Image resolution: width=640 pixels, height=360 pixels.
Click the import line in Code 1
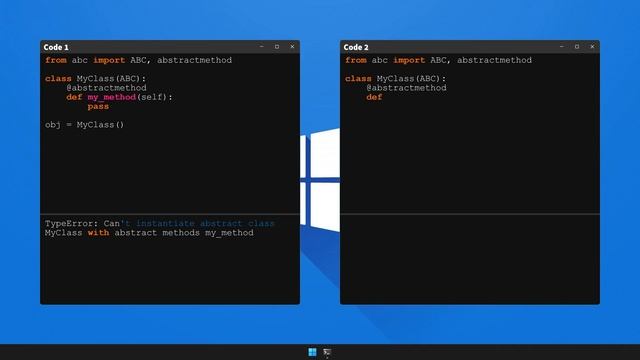pos(138,60)
